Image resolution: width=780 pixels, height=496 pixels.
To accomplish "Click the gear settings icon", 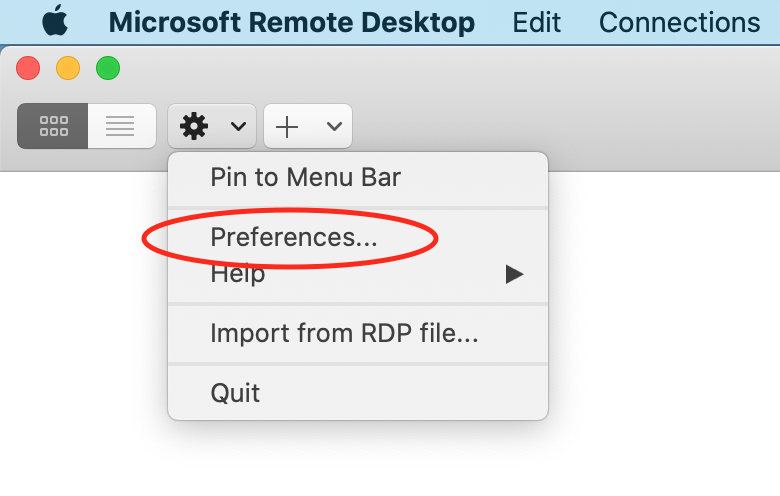I will click(194, 126).
